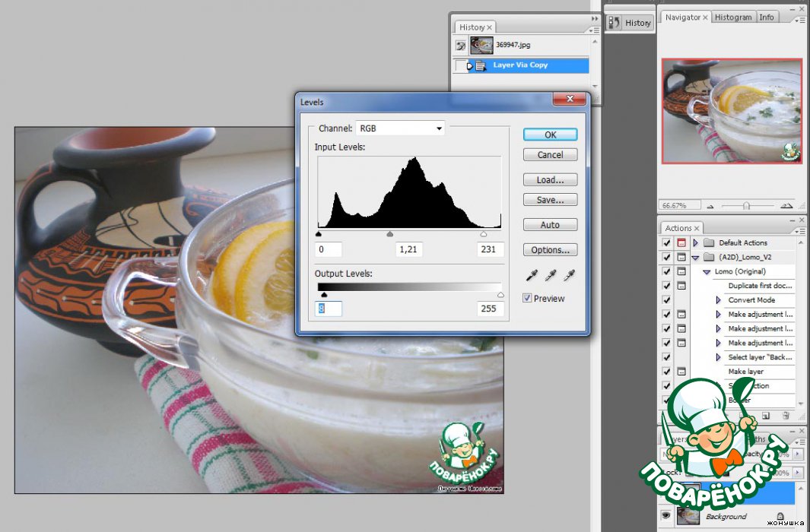Viewport: 810px width, 532px height.
Task: Open the History panel options menu
Action: click(594, 30)
